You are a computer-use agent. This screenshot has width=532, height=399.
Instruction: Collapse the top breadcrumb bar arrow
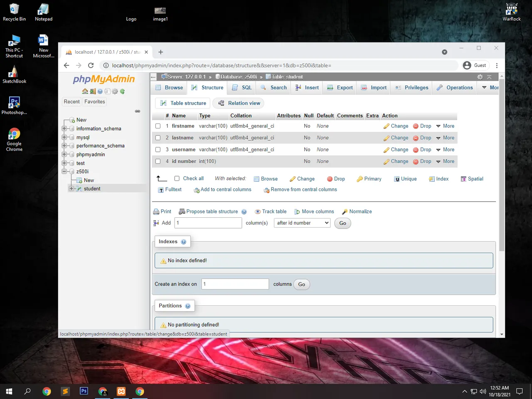[489, 77]
